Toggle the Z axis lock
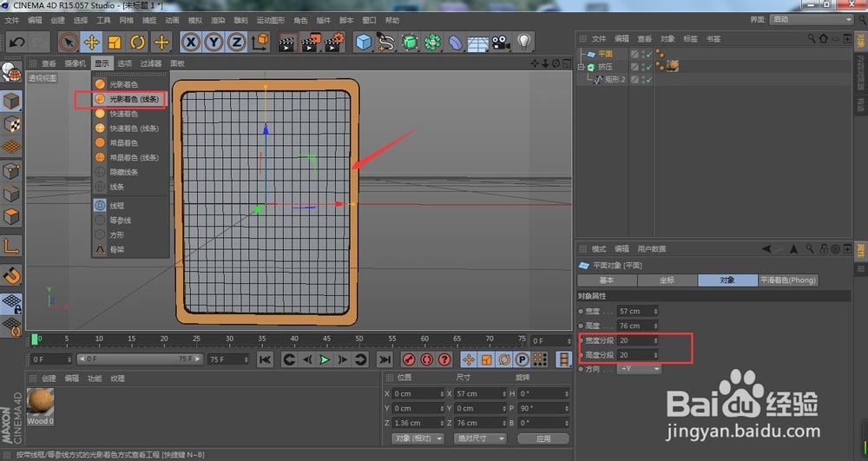This screenshot has width=868, height=461. tap(237, 42)
